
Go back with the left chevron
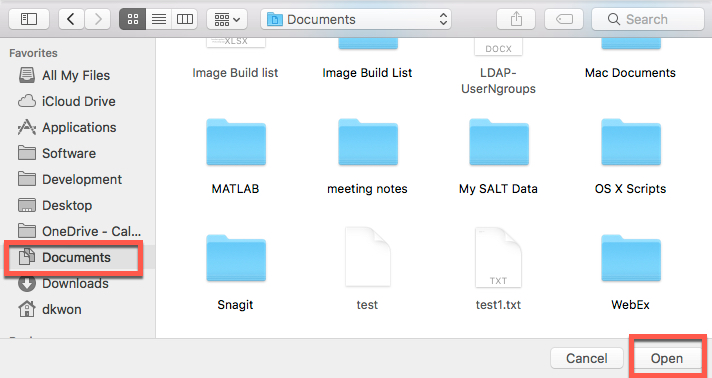pos(71,19)
